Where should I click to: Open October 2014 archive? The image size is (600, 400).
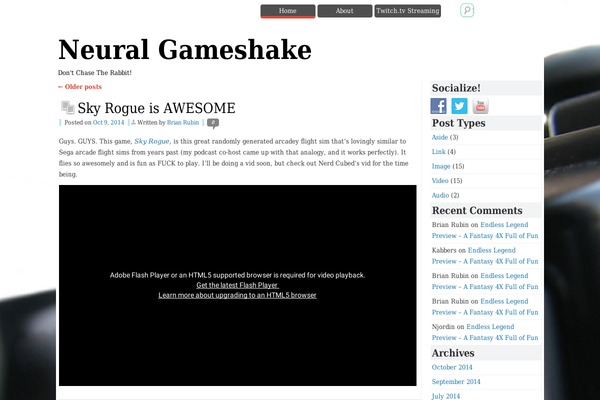[452, 367]
